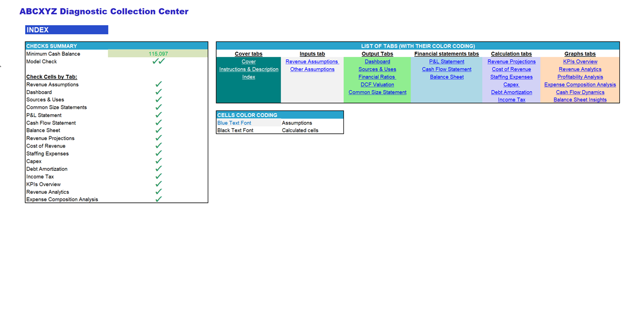Follow the Index link under Cover tabs
The image size is (644, 322).
click(x=248, y=77)
